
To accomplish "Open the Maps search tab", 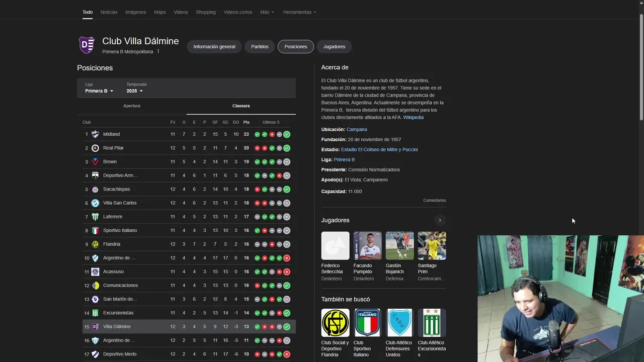I will [x=160, y=12].
